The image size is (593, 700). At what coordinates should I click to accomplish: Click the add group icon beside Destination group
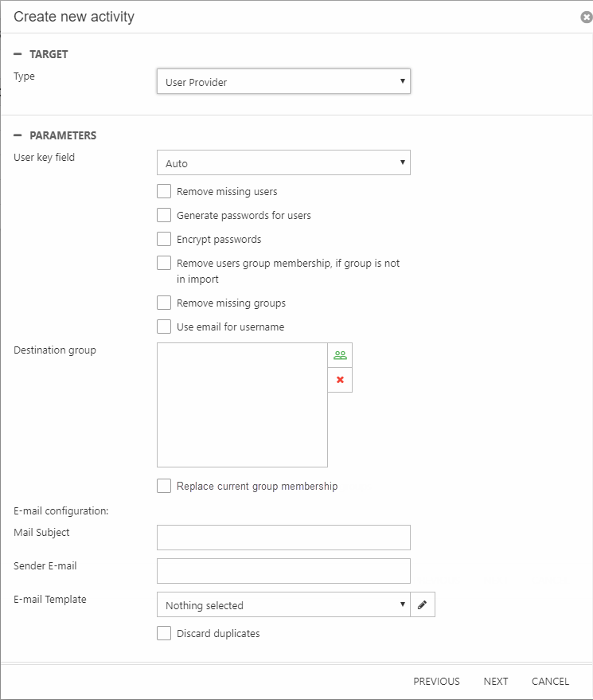point(340,356)
